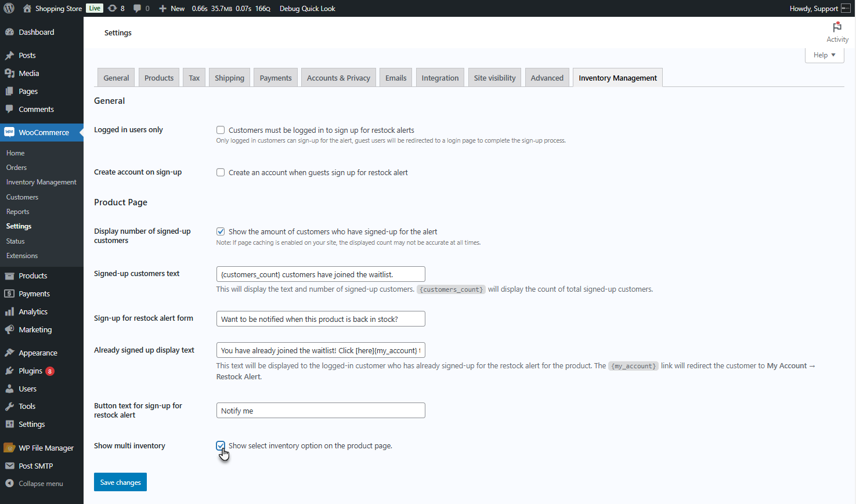Click the Collapse menu arrow icon

pos(9,483)
